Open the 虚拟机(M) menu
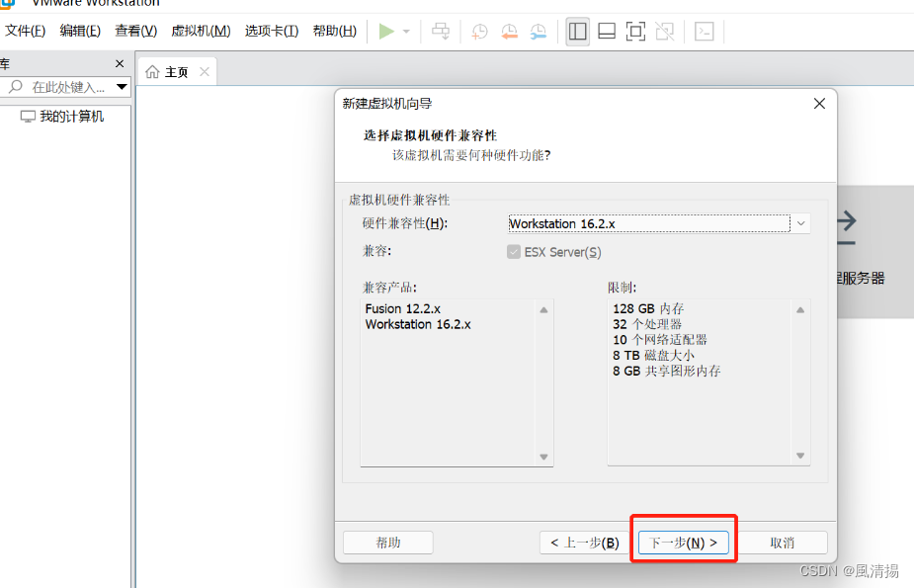Screen dimensions: 914x588 (201, 31)
